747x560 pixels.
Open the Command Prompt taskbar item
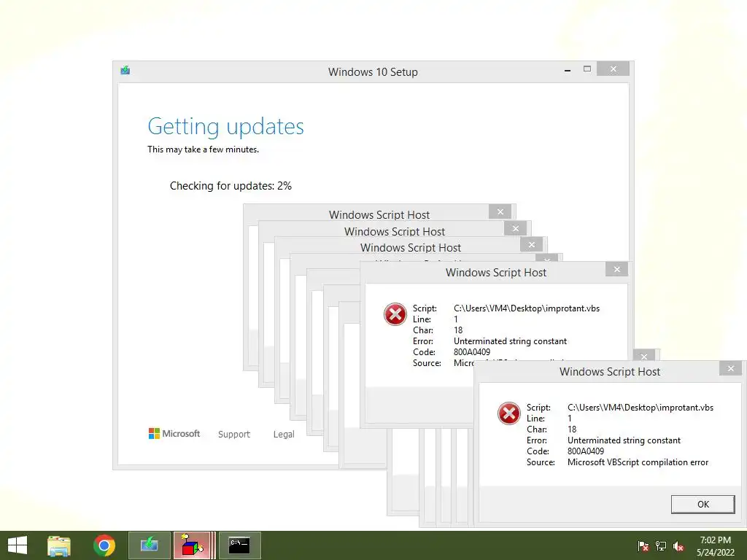point(239,545)
